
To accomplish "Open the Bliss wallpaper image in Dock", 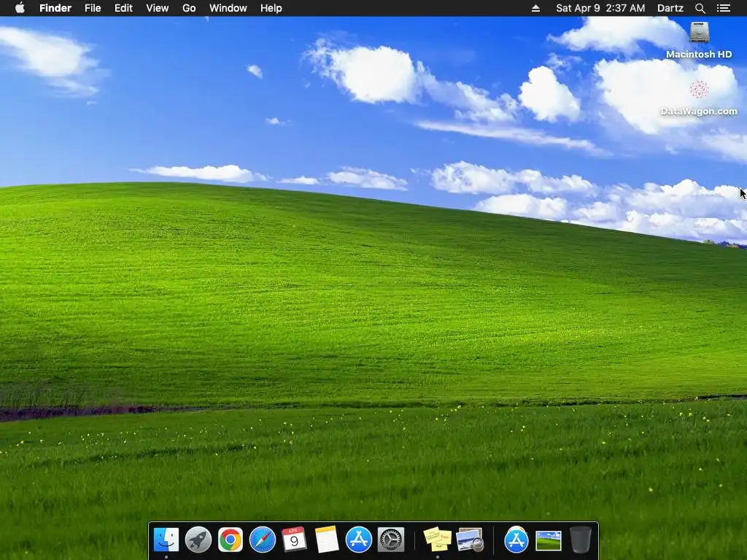I will click(549, 541).
